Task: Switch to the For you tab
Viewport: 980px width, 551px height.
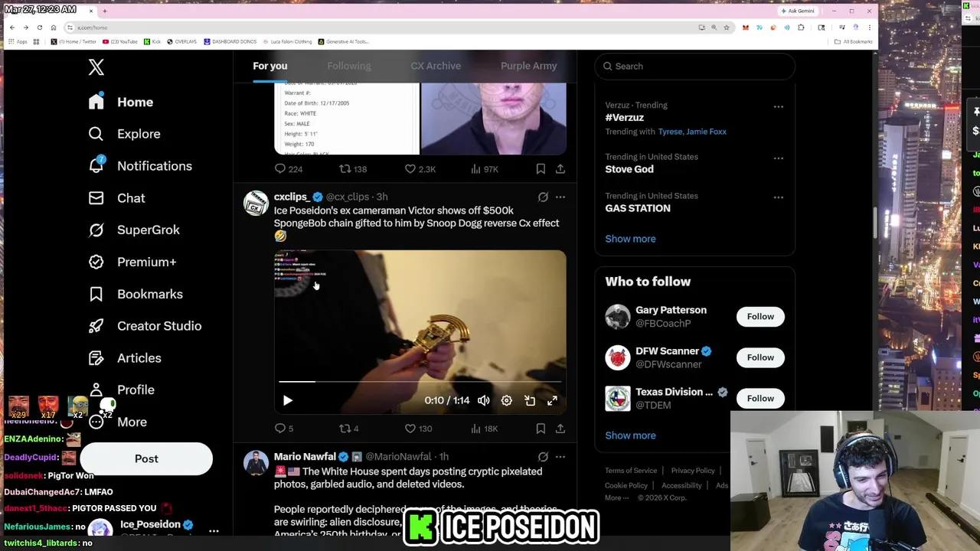Action: click(270, 66)
